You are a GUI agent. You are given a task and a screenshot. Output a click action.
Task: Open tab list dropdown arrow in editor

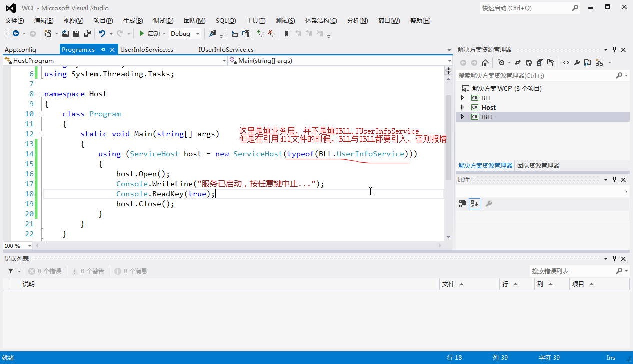pyautogui.click(x=448, y=50)
